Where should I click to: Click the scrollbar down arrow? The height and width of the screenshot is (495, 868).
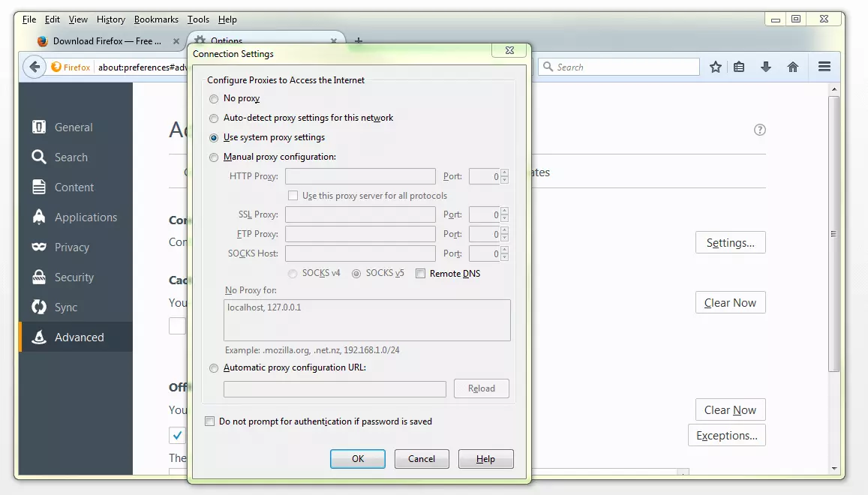coord(834,469)
